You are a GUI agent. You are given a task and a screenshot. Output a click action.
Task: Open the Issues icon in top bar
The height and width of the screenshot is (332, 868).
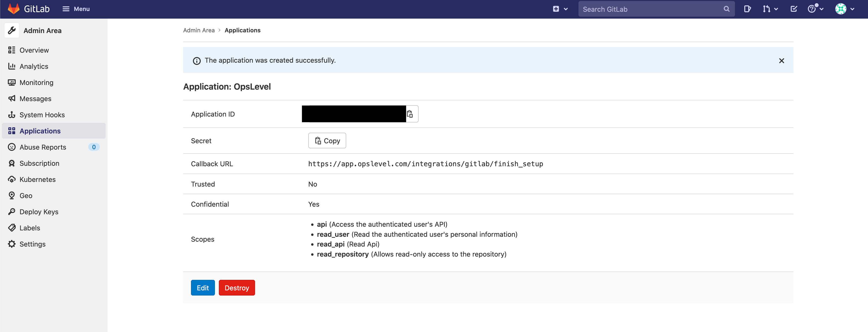747,9
